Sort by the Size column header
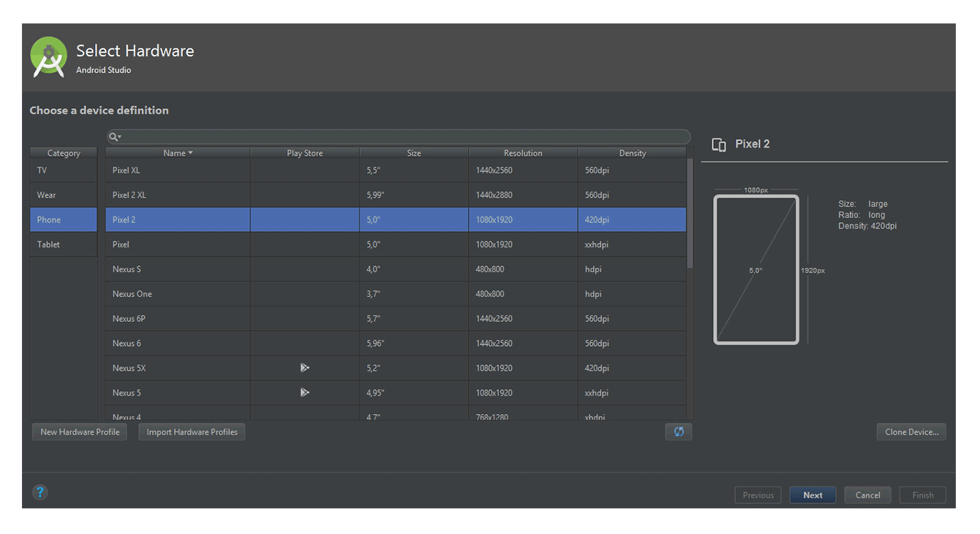This screenshot has width=980, height=534. click(x=414, y=153)
